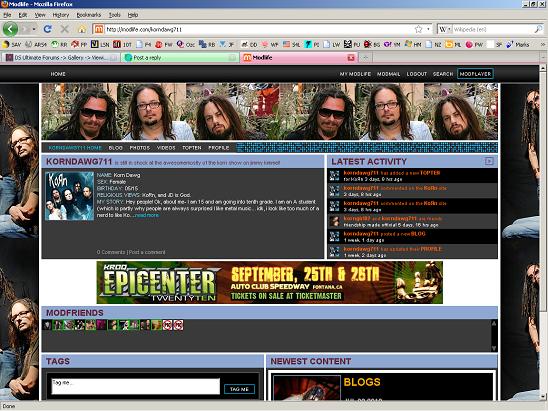The image size is (548, 411).
Task: Click the LOGOUT link
Action: point(417,74)
